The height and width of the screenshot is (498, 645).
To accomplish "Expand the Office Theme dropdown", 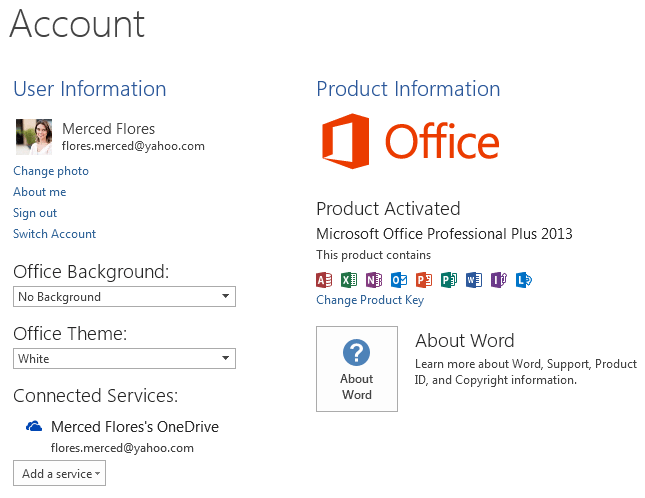I will [x=125, y=359].
